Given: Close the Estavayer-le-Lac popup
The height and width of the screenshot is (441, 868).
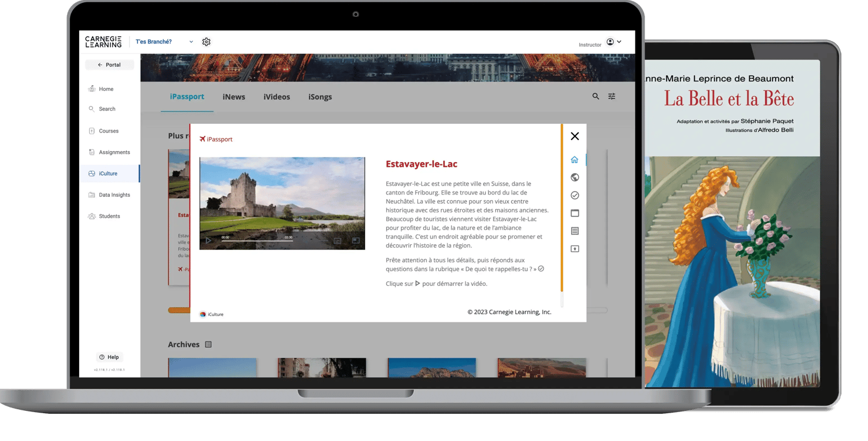Looking at the screenshot, I should coord(575,136).
